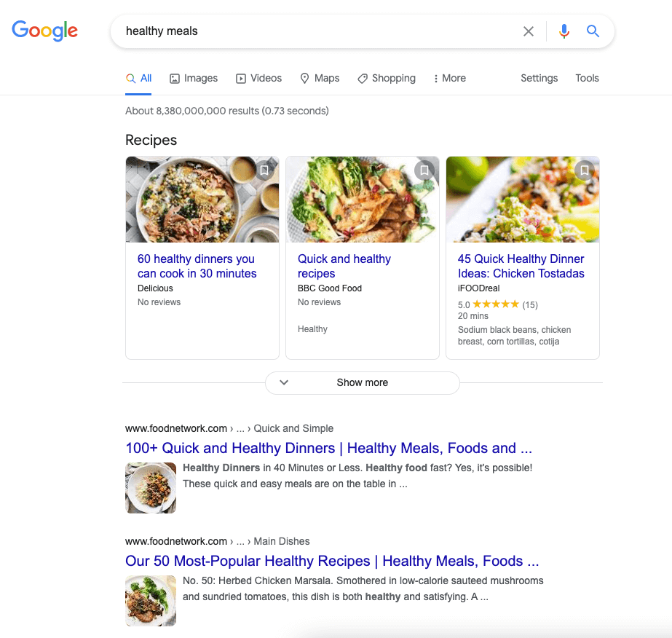Open the Maps results tab
This screenshot has height=638, width=672.
(320, 79)
